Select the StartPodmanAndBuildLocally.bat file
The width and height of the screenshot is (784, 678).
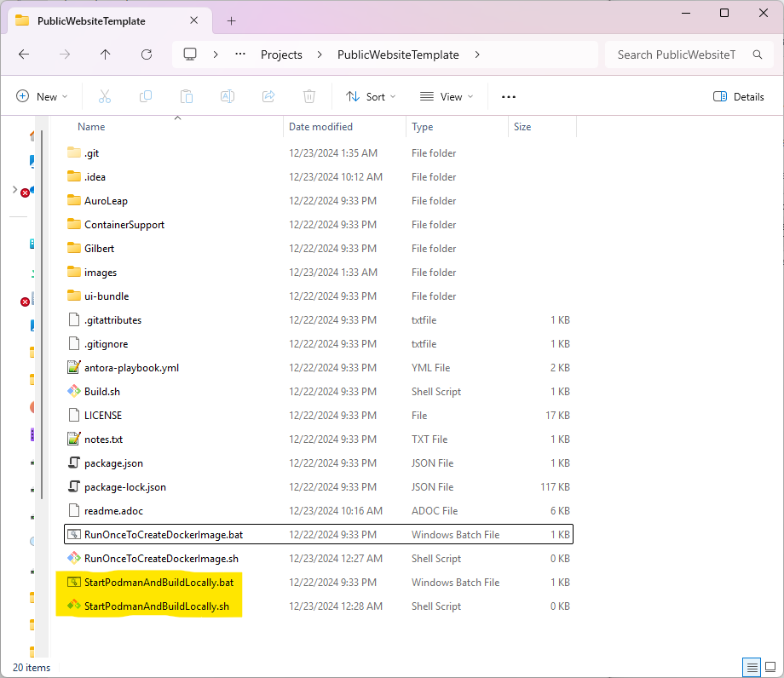159,583
